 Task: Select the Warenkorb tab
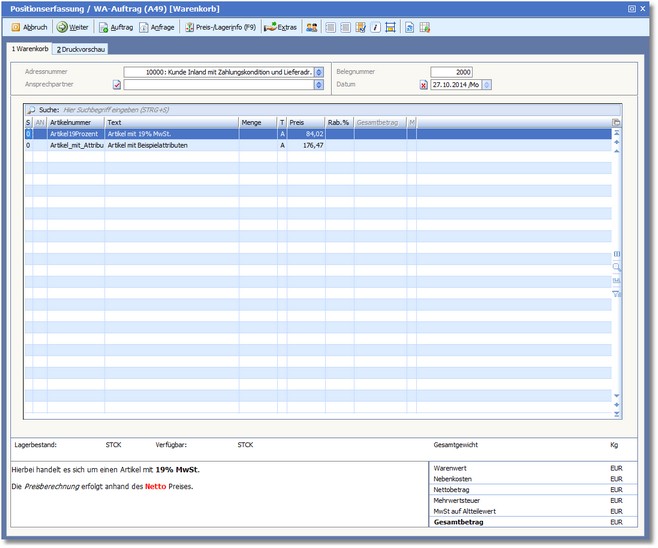pyautogui.click(x=29, y=48)
